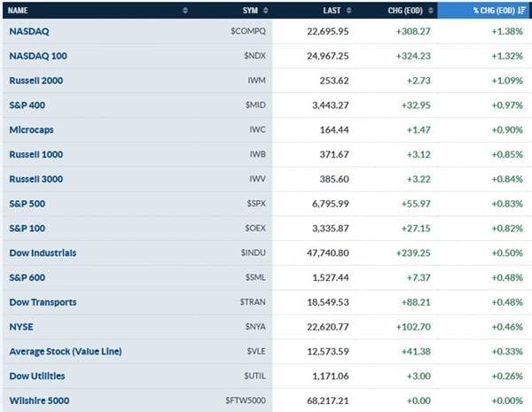
Task: Open the NASDAQ index link
Action: pos(29,31)
